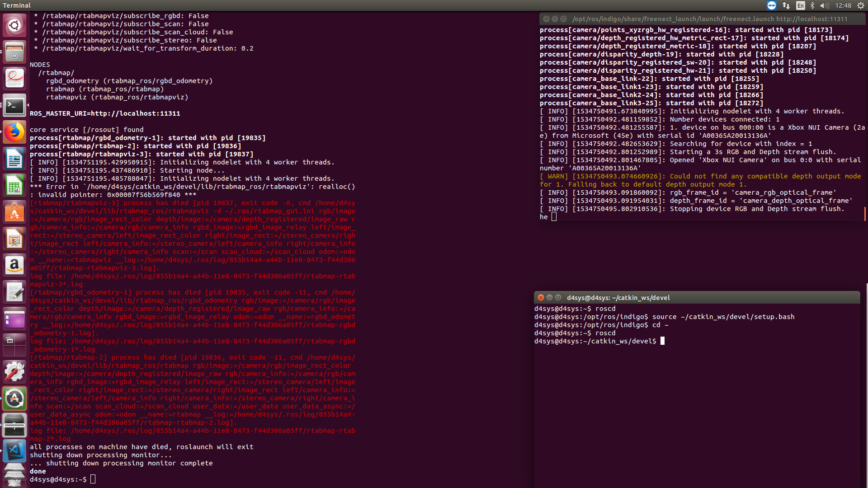
Task: Open System Settings wrench-gear icon
Action: (14, 372)
